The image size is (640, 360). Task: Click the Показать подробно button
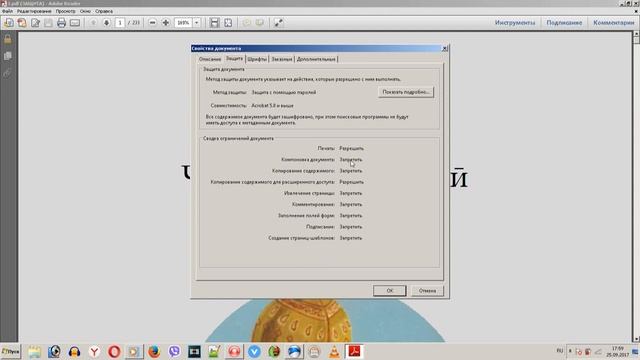(406, 92)
